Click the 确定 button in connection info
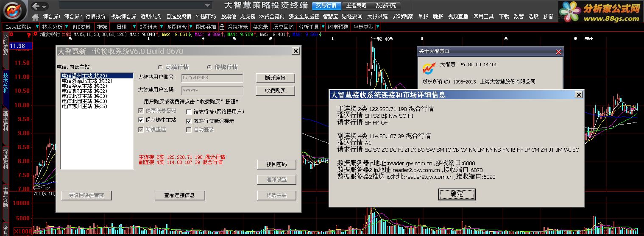Screen dimensions: 644x236 pyautogui.click(x=457, y=194)
